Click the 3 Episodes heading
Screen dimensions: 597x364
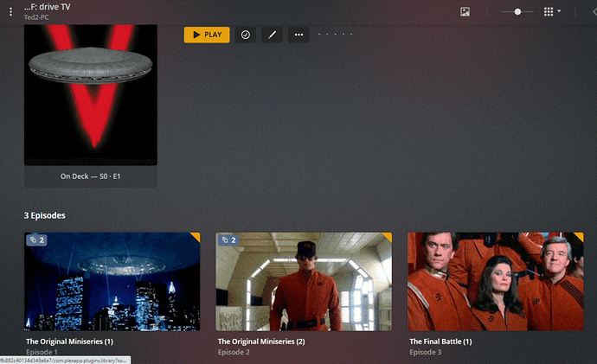(44, 215)
